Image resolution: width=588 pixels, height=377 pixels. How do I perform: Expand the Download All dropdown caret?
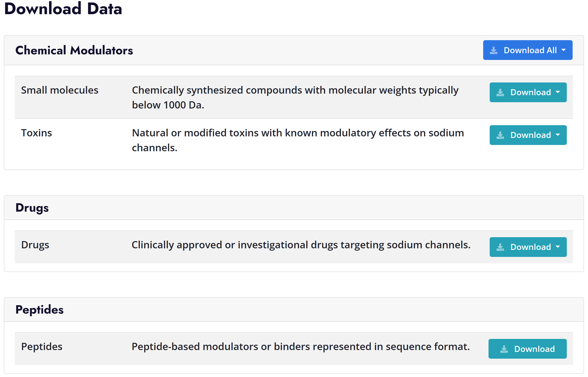564,50
